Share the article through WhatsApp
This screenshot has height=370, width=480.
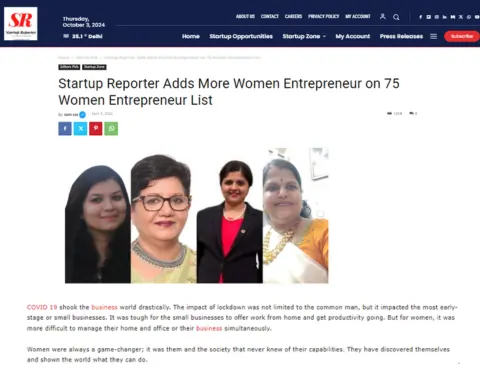click(111, 129)
